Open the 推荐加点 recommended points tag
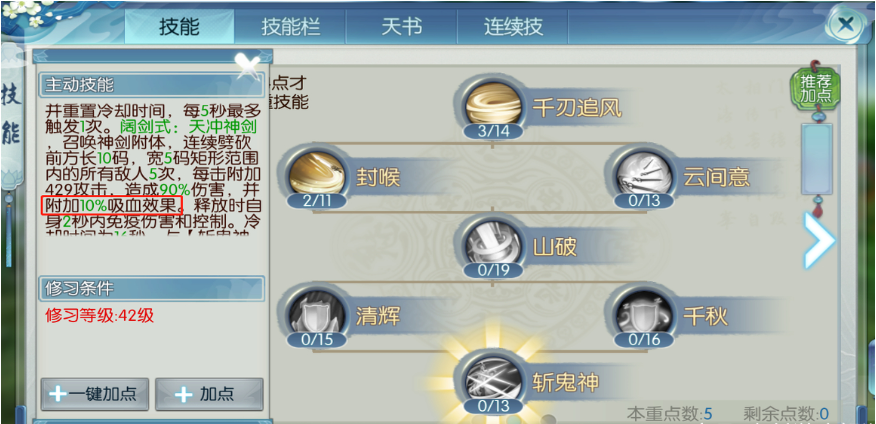876x424 pixels. [816, 89]
